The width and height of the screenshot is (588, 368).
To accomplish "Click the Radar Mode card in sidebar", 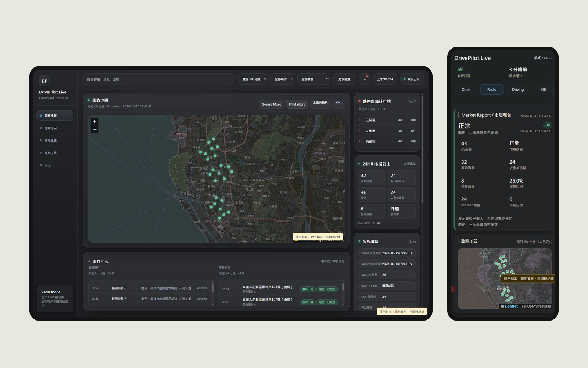I will pyautogui.click(x=55, y=299).
